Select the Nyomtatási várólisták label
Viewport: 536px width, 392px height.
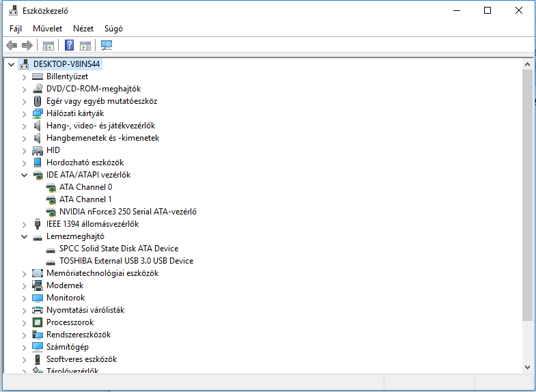click(85, 310)
